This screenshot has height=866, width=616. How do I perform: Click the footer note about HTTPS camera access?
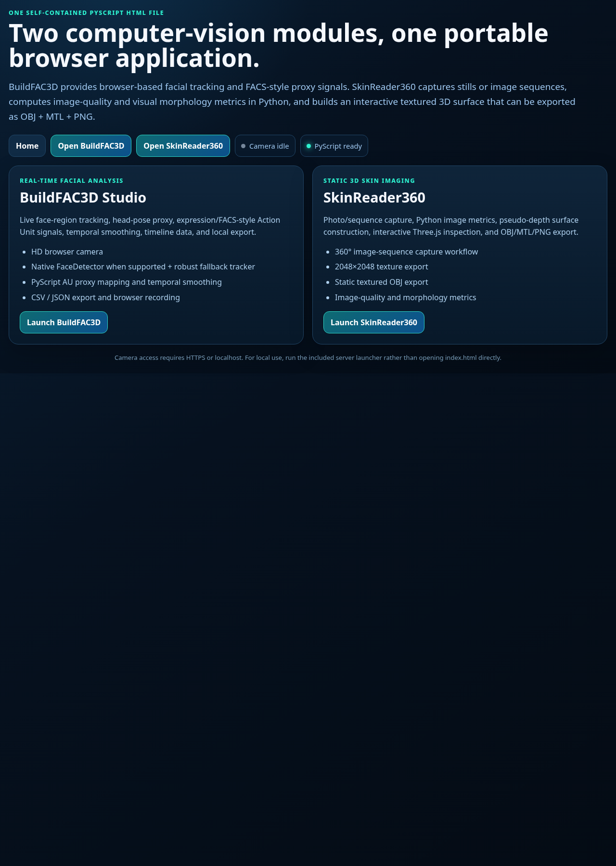(308, 357)
